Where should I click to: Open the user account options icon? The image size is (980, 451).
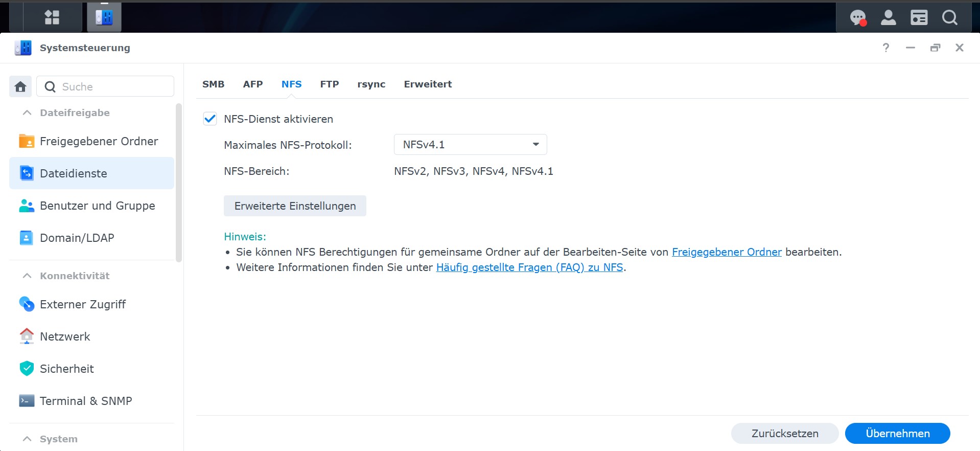point(889,18)
